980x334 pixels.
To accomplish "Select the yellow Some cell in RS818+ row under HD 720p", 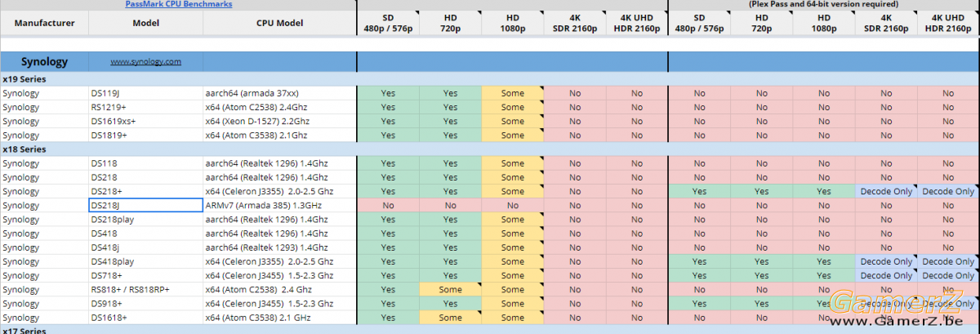I will coord(450,289).
